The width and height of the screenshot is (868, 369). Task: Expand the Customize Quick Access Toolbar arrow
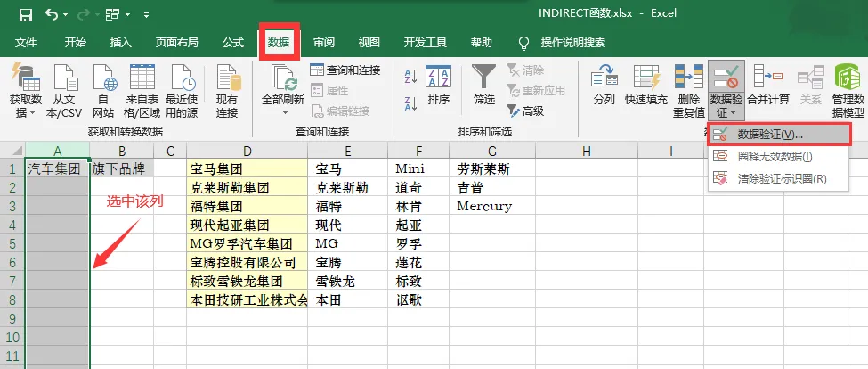[146, 15]
